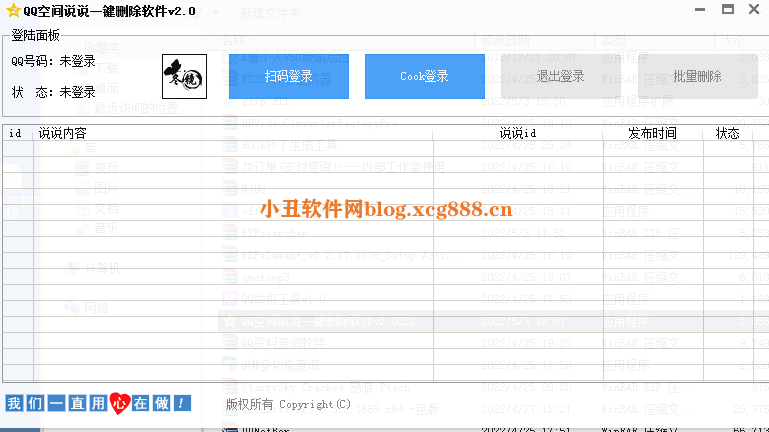The image size is (769, 432).
Task: Start the 批量删除 batch delete button
Action: pos(697,76)
